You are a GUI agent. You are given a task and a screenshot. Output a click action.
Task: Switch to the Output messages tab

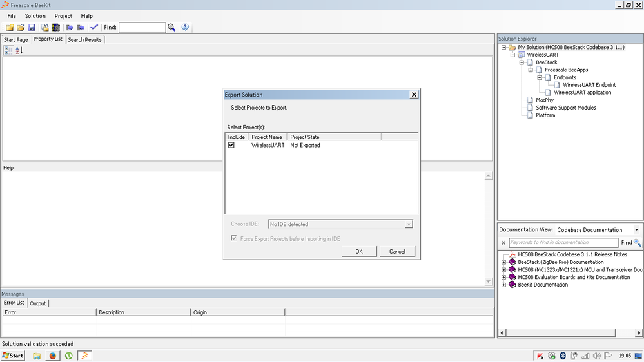(x=38, y=304)
